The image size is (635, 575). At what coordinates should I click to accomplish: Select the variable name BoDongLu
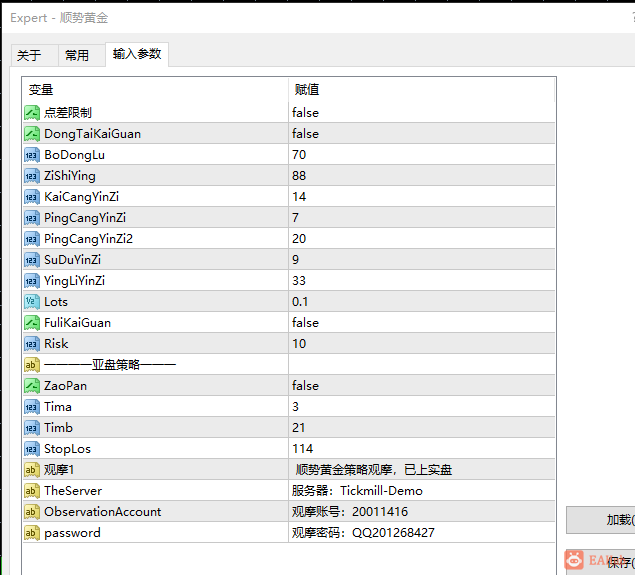pos(75,155)
